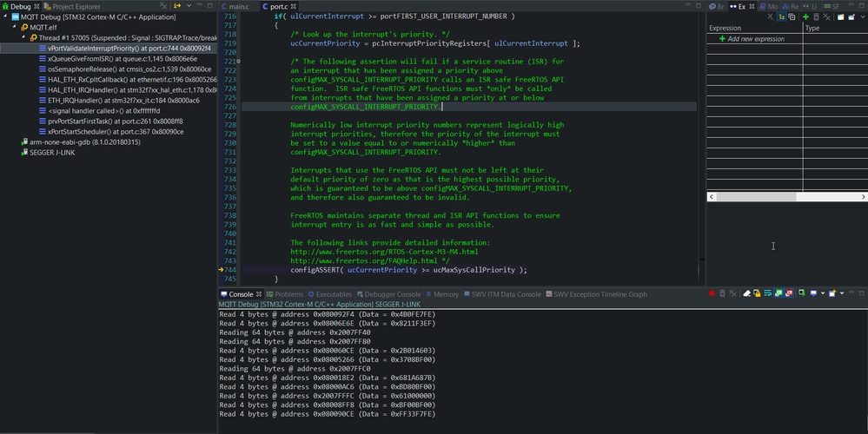The width and height of the screenshot is (868, 434).
Task: Collapse MQTT.elf tree node
Action: tap(15, 27)
